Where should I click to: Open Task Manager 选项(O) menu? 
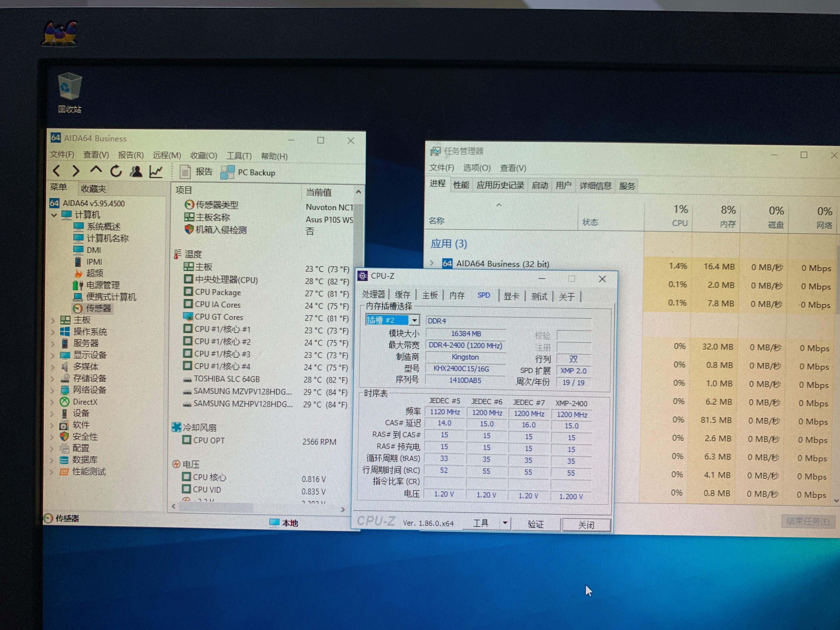pyautogui.click(x=477, y=168)
